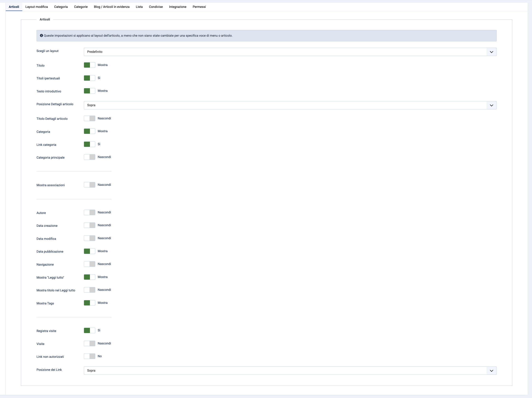Click the Articoli fieldset legend
The height and width of the screenshot is (398, 532).
[x=45, y=20]
